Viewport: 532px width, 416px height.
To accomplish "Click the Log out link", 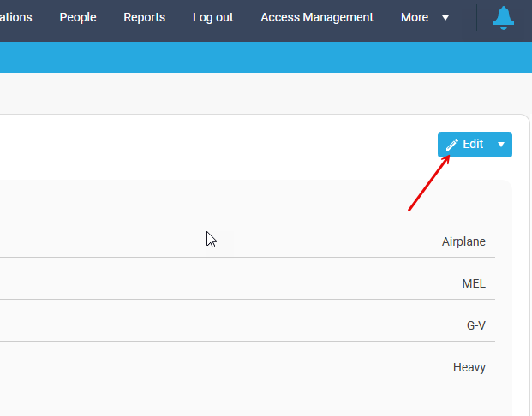I will [x=212, y=17].
